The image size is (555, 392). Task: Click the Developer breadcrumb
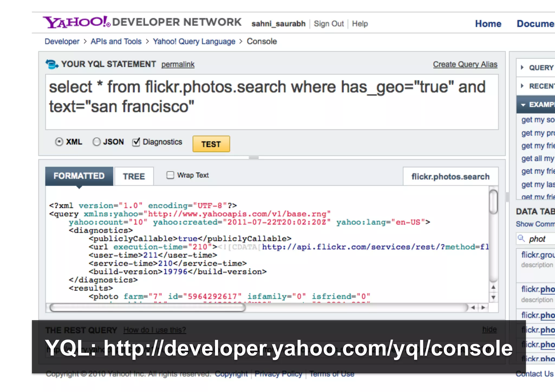62,41
